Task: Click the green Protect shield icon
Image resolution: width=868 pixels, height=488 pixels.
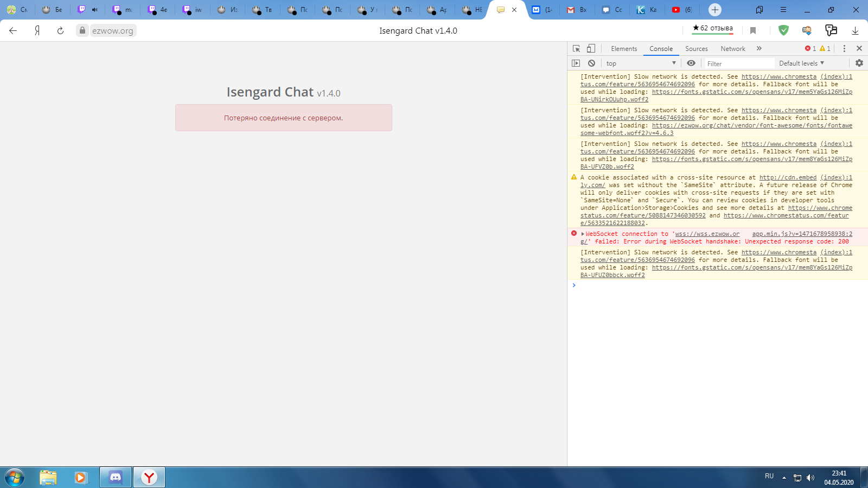Action: [x=783, y=30]
